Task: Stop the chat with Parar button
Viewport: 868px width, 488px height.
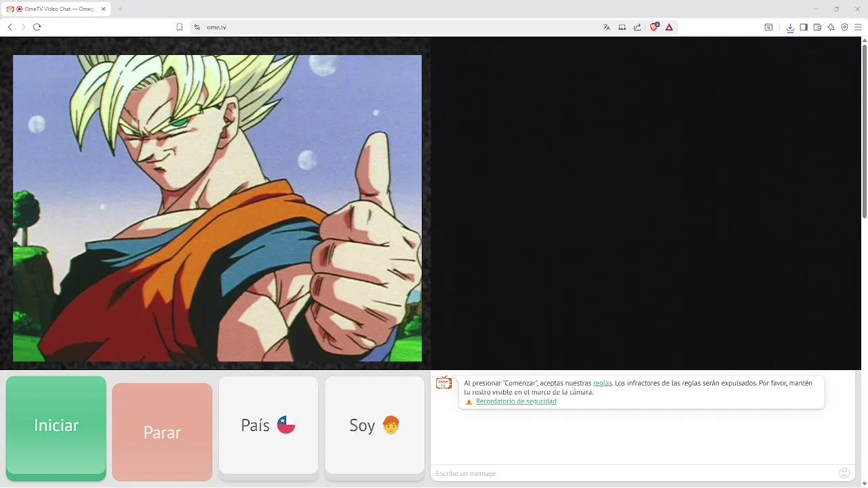Action: click(162, 432)
